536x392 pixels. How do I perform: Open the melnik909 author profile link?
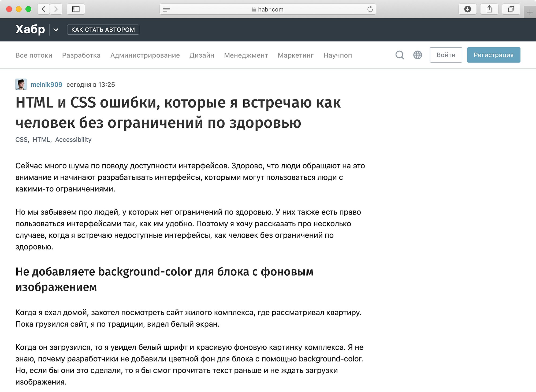[x=47, y=85]
